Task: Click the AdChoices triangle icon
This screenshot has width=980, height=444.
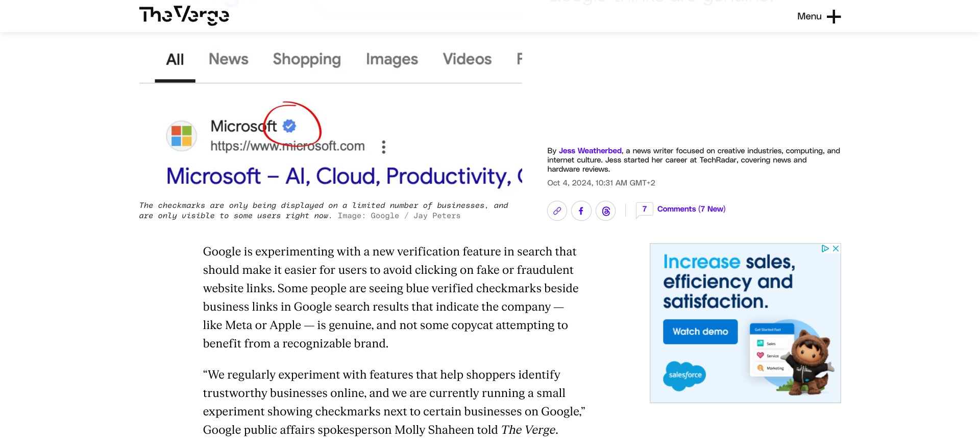Action: click(x=825, y=248)
